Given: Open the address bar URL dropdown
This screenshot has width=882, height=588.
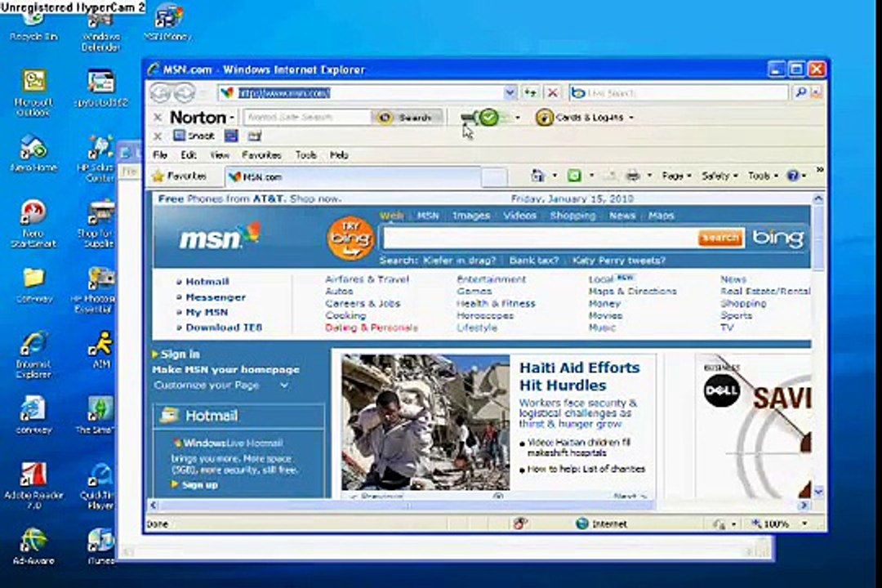Looking at the screenshot, I should 510,93.
